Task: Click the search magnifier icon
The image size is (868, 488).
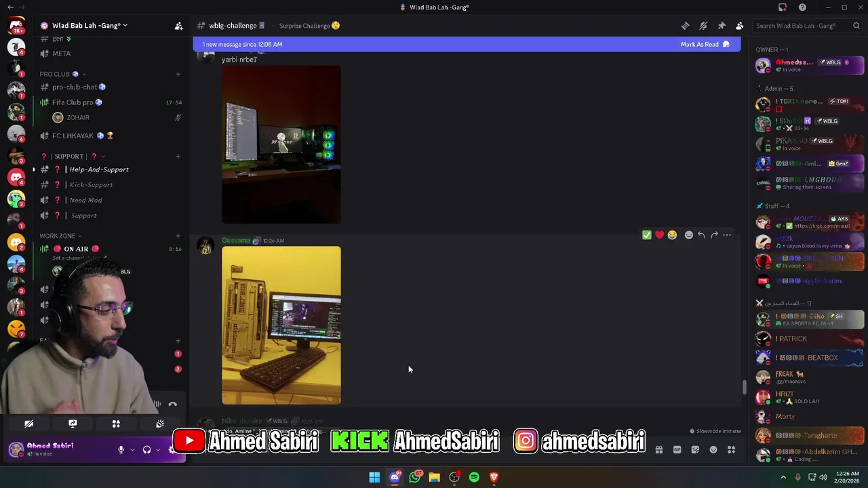Action: point(856,26)
